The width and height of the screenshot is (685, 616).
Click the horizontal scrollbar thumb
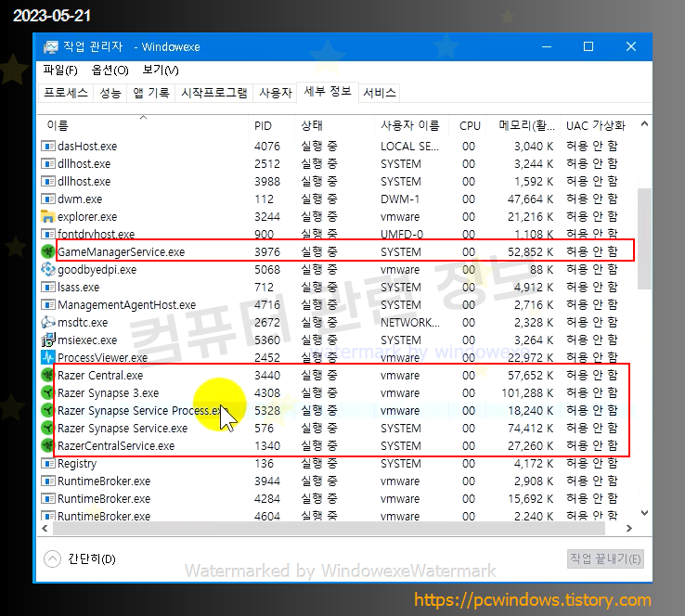coord(329,528)
